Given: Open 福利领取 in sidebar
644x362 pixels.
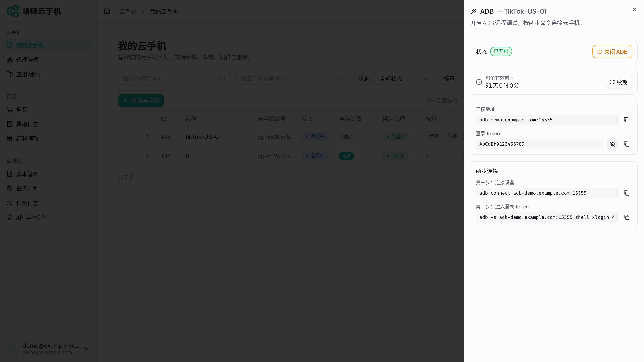Looking at the screenshot, I should point(48,139).
